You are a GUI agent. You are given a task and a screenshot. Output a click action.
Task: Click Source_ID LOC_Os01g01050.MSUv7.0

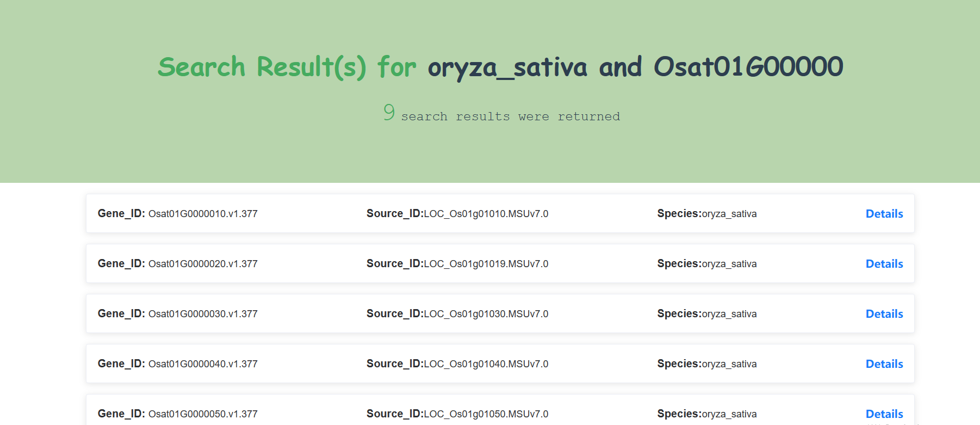point(485,414)
